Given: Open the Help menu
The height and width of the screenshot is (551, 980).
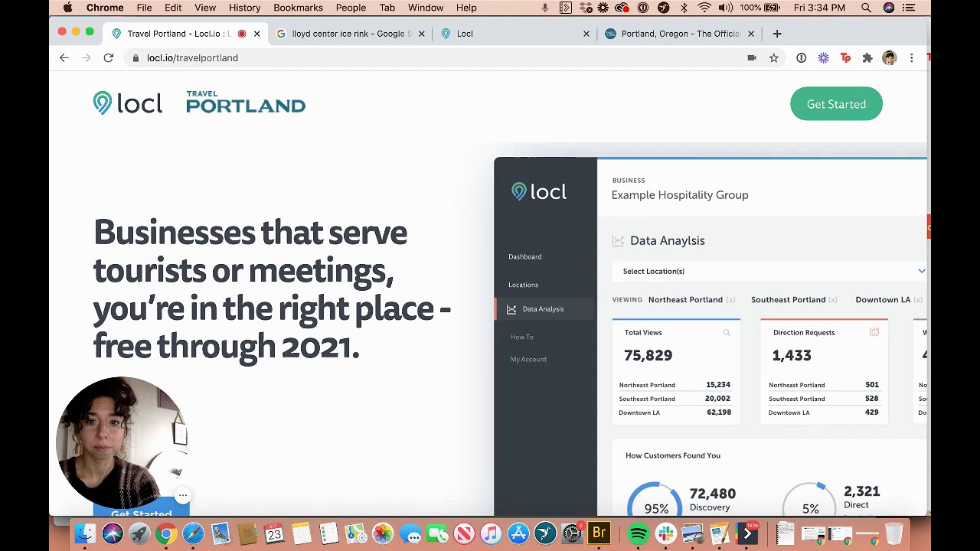Looking at the screenshot, I should 466,8.
